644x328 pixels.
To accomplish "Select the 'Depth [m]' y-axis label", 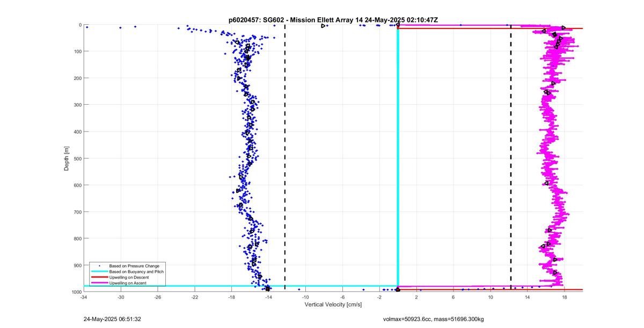I will tap(67, 158).
